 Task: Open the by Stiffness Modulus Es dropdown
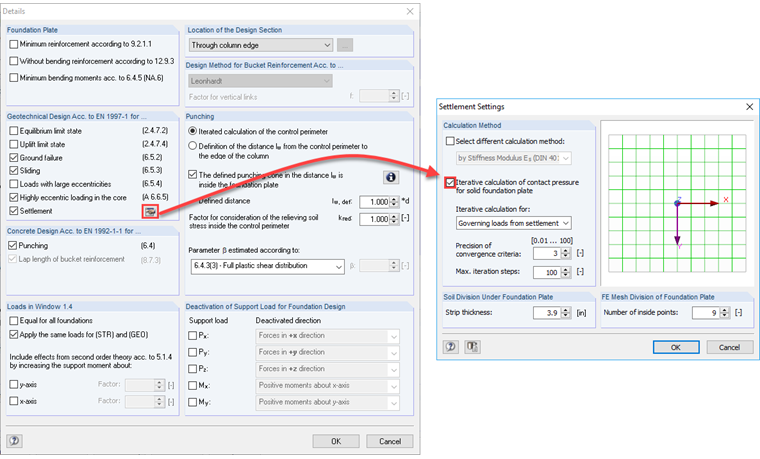point(514,158)
